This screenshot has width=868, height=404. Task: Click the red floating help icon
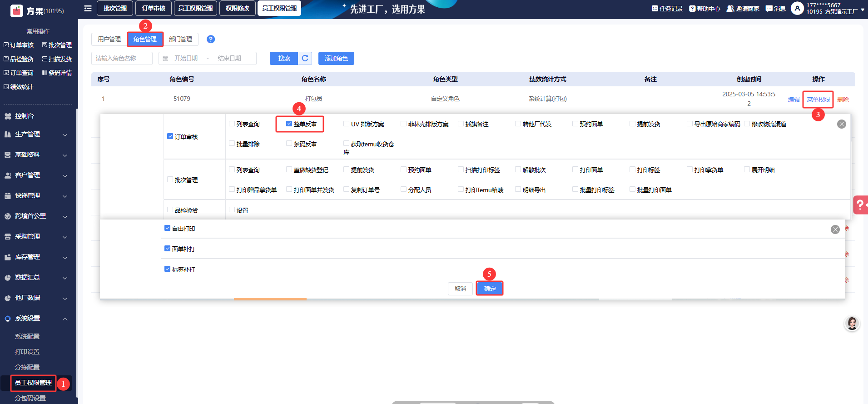tap(860, 204)
